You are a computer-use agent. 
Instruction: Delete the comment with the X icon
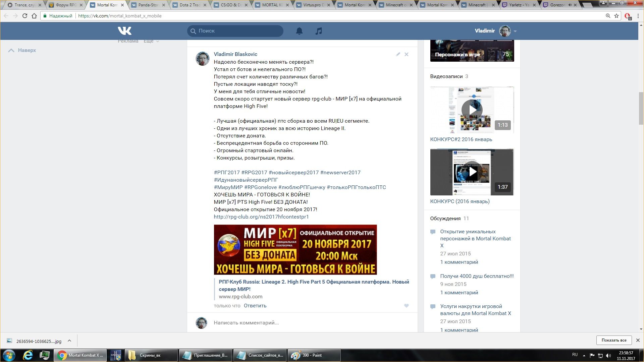pos(406,54)
